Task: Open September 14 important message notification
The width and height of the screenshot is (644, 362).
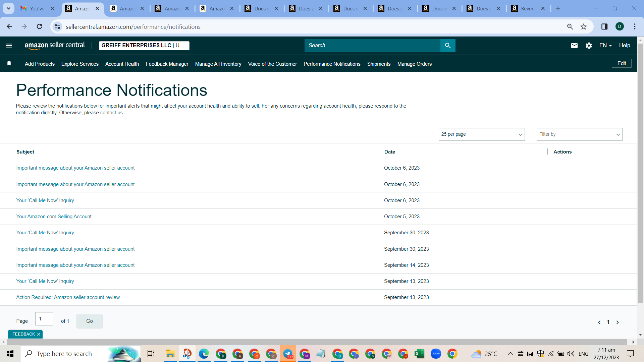Action: [75, 265]
